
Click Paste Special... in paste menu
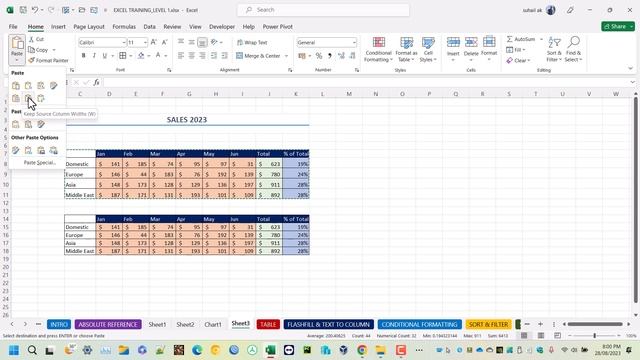tap(39, 162)
